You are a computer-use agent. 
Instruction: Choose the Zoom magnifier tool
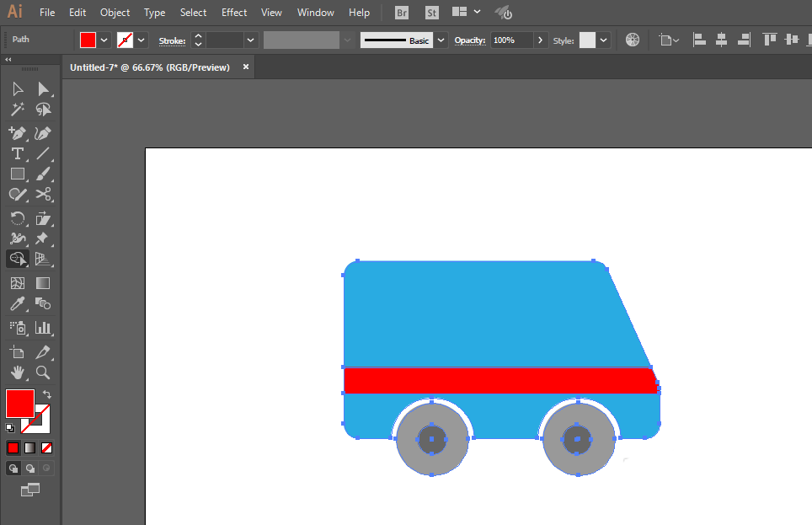(44, 372)
